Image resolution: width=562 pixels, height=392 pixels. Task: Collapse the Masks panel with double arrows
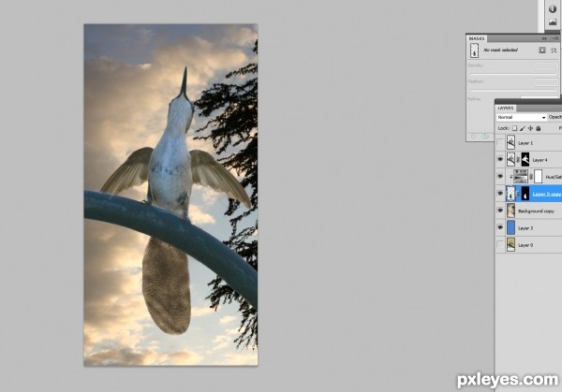pyautogui.click(x=544, y=38)
